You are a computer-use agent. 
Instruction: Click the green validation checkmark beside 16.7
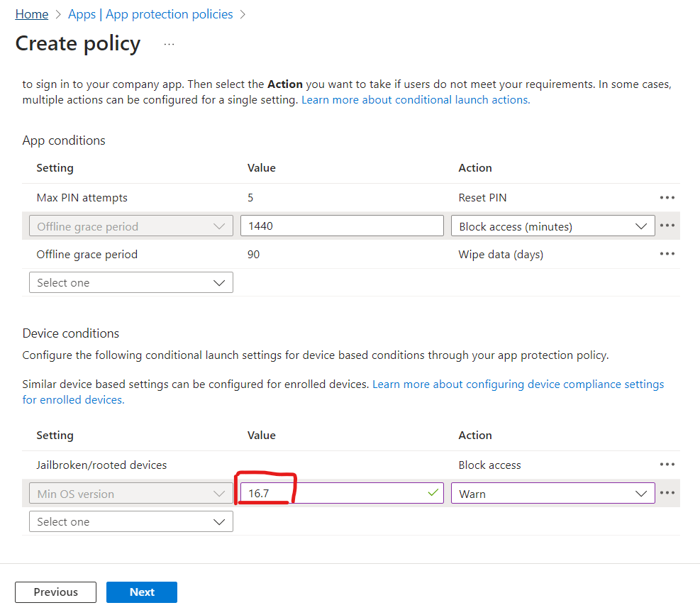[x=433, y=492]
